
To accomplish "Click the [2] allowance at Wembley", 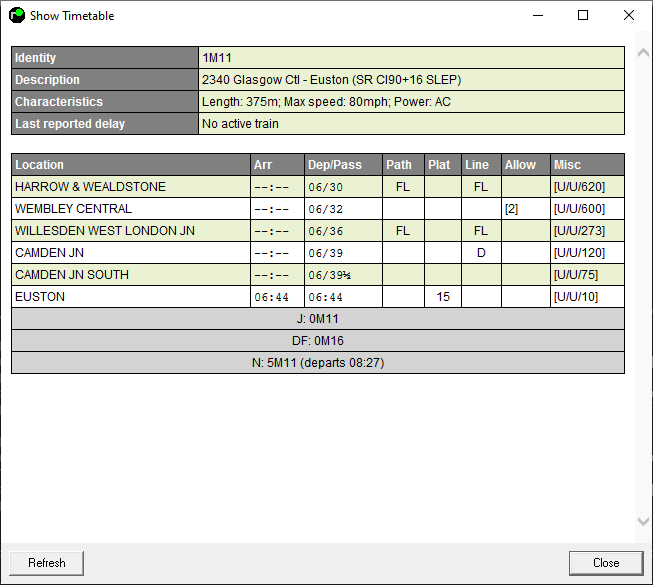I will (x=511, y=209).
